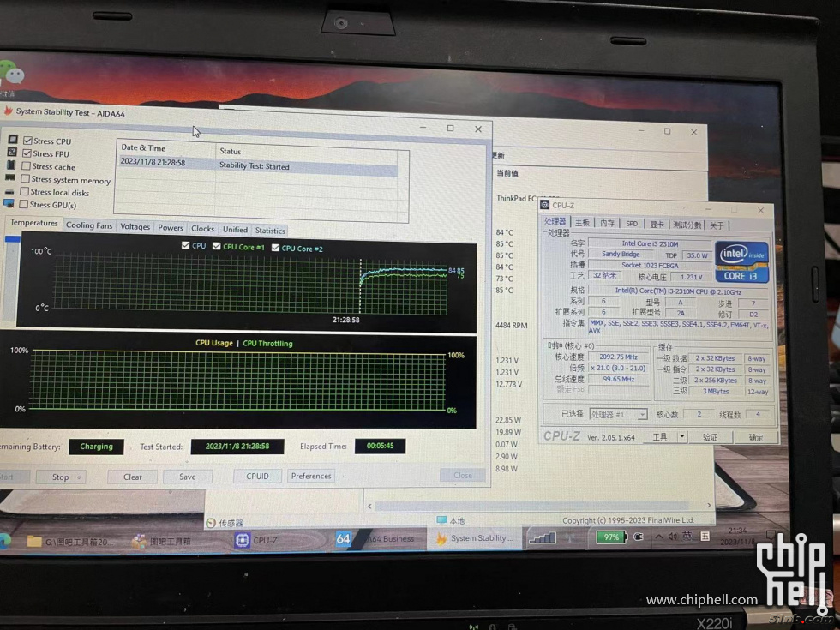Switch to the Voltages tab
840x630 pixels.
(135, 226)
